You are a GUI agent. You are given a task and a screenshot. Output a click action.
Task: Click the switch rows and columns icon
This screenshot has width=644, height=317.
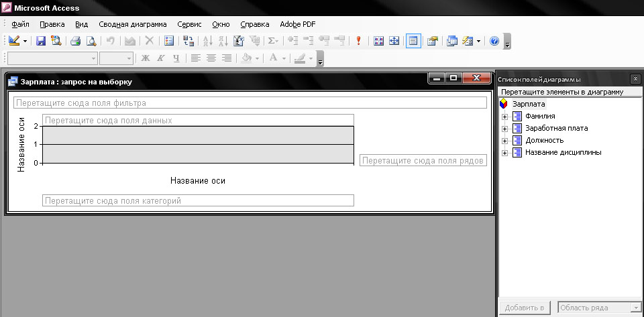(189, 41)
